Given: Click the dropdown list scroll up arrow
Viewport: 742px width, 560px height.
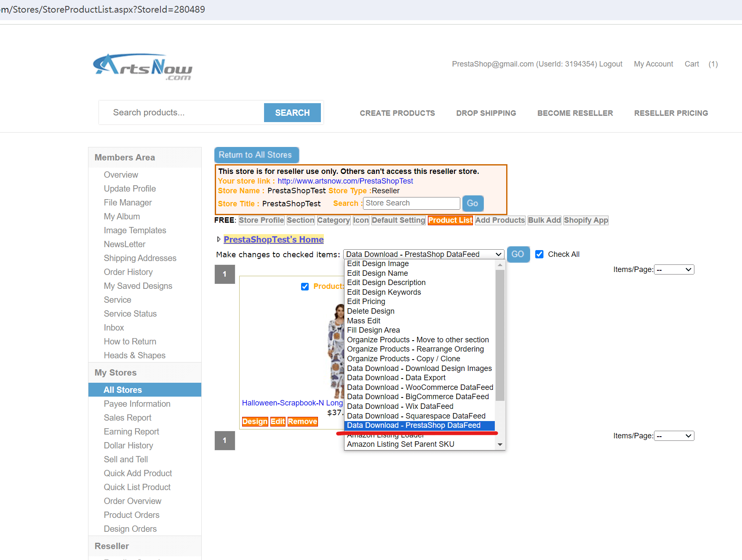Looking at the screenshot, I should 500,265.
